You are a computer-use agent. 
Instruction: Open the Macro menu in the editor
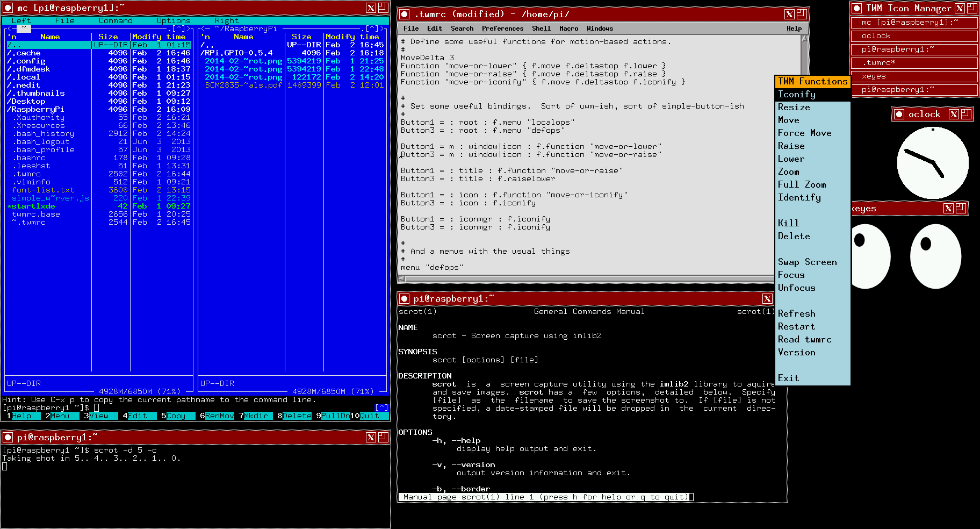pos(568,28)
